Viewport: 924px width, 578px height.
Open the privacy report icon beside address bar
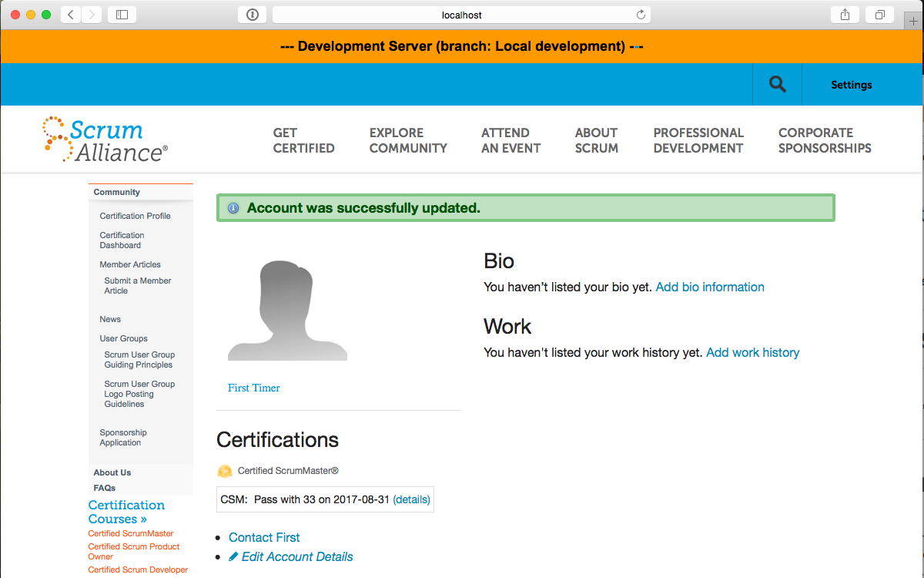pyautogui.click(x=252, y=15)
